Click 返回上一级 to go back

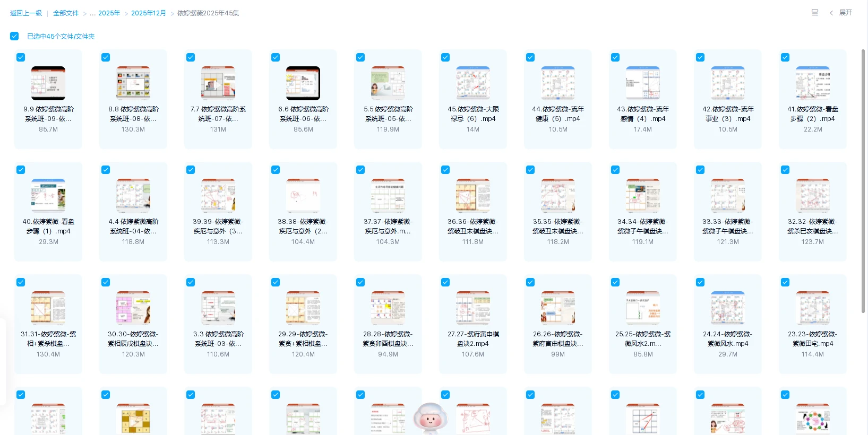(x=26, y=13)
